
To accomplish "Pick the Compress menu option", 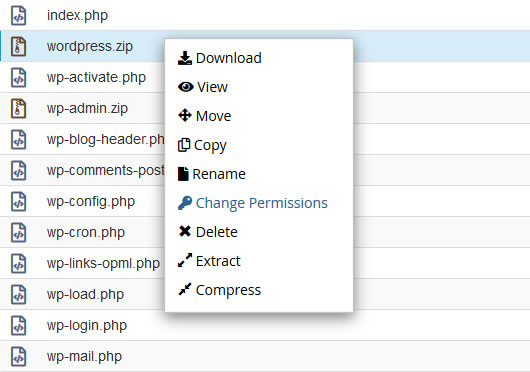I will pos(228,290).
